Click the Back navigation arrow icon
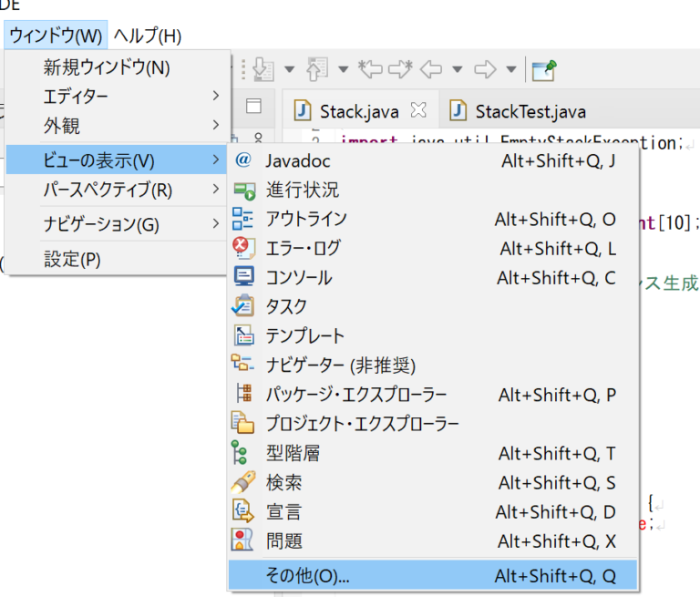700x597 pixels. (430, 69)
